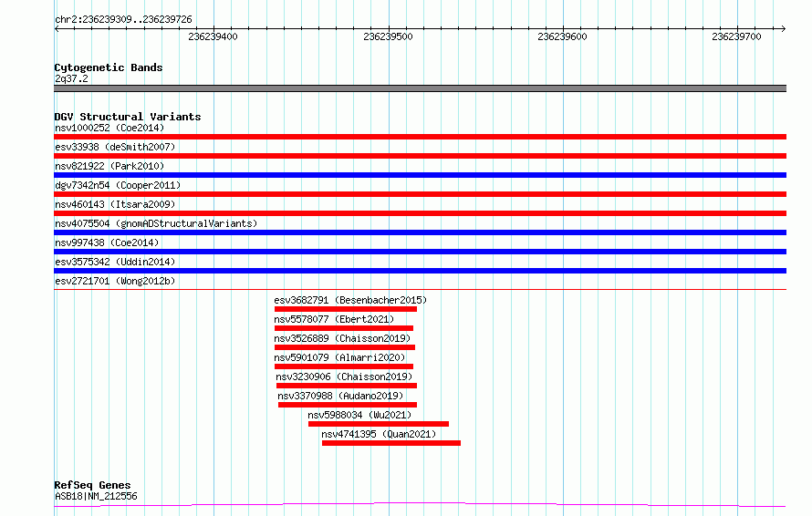The height and width of the screenshot is (516, 812).
Task: Open the esv3575342 (Uddin2014) label
Action: tap(115, 262)
